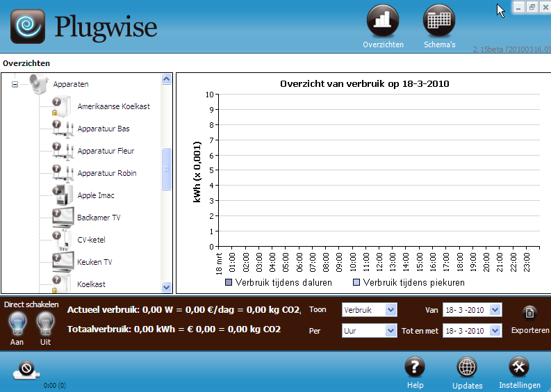Select Apparatuur Bas in the tree

(x=104, y=129)
